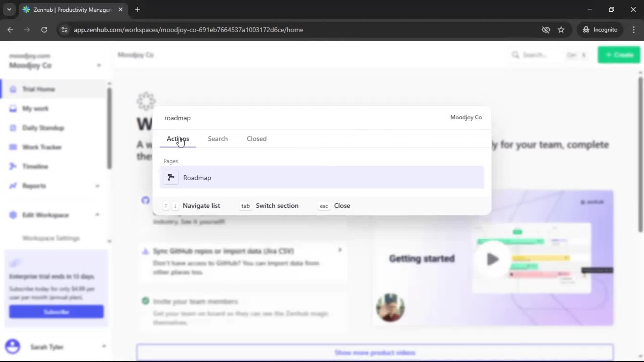Play the Getting started video
The width and height of the screenshot is (644, 362).
(x=492, y=258)
